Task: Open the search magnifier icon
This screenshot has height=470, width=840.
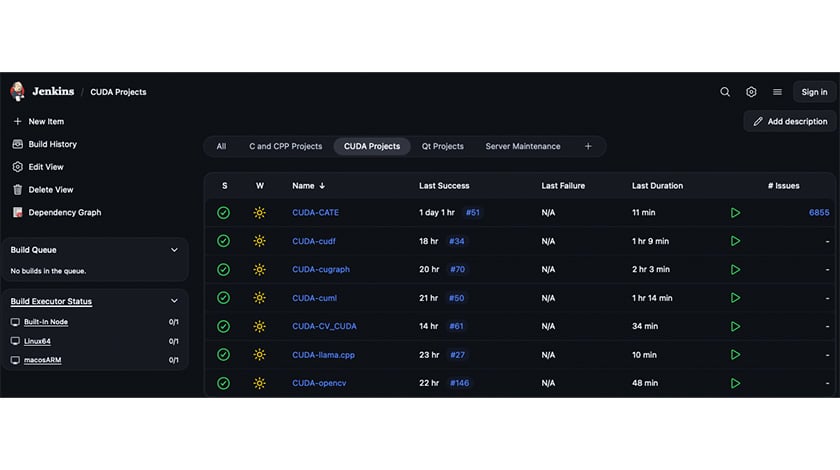Action: tap(725, 92)
